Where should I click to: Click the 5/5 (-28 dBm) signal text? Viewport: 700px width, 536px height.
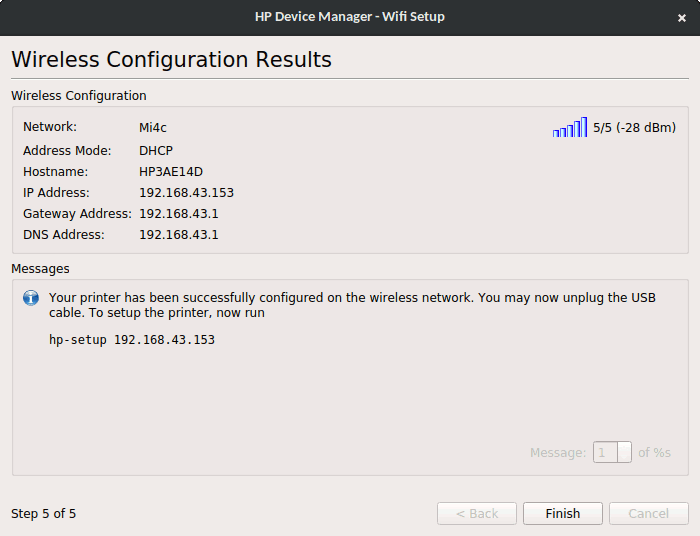point(634,128)
